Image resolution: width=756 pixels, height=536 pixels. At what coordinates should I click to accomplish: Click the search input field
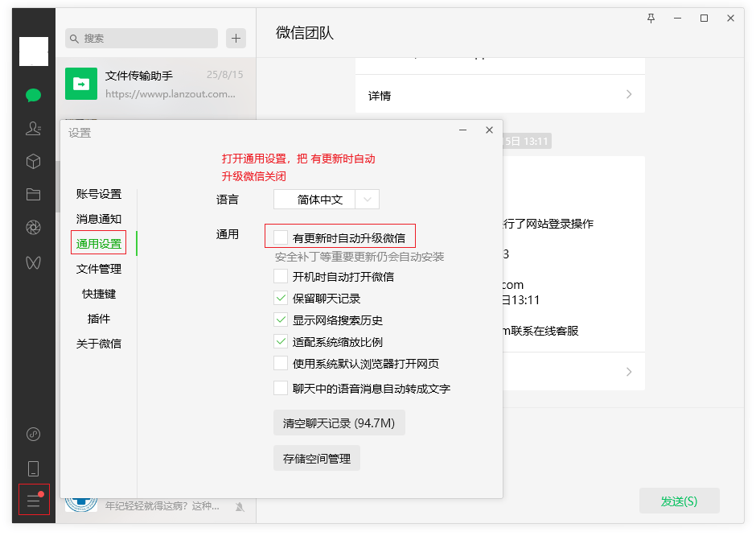tap(141, 39)
